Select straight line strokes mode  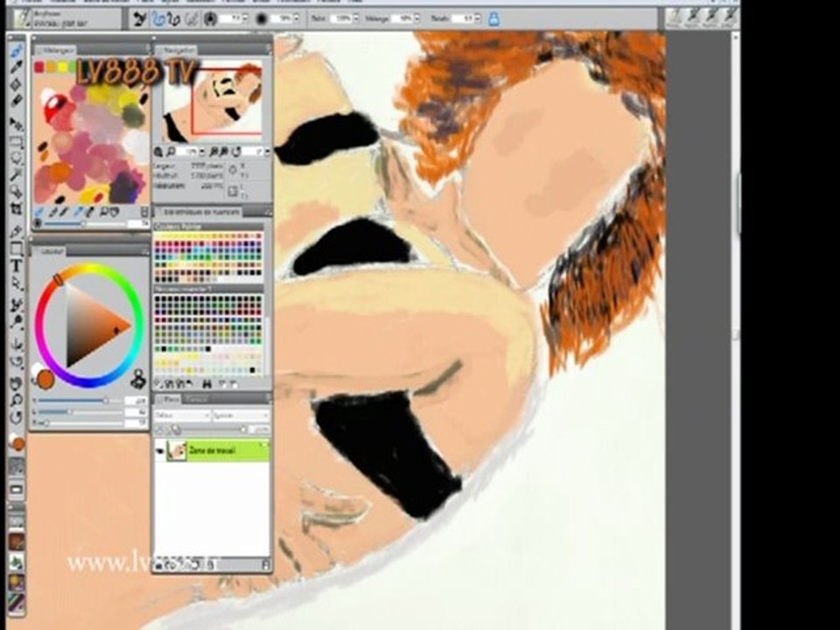click(173, 19)
